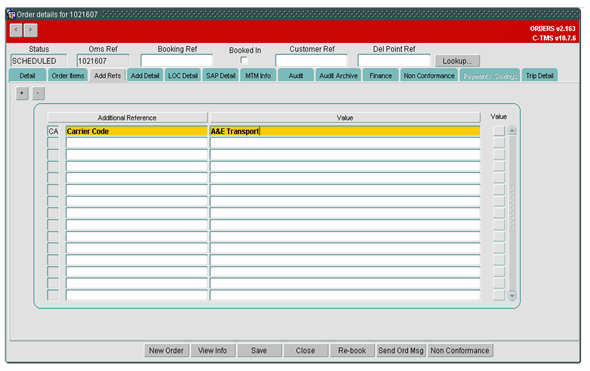Click scrollbar down arrow in references grid
This screenshot has height=371, width=590.
(512, 296)
